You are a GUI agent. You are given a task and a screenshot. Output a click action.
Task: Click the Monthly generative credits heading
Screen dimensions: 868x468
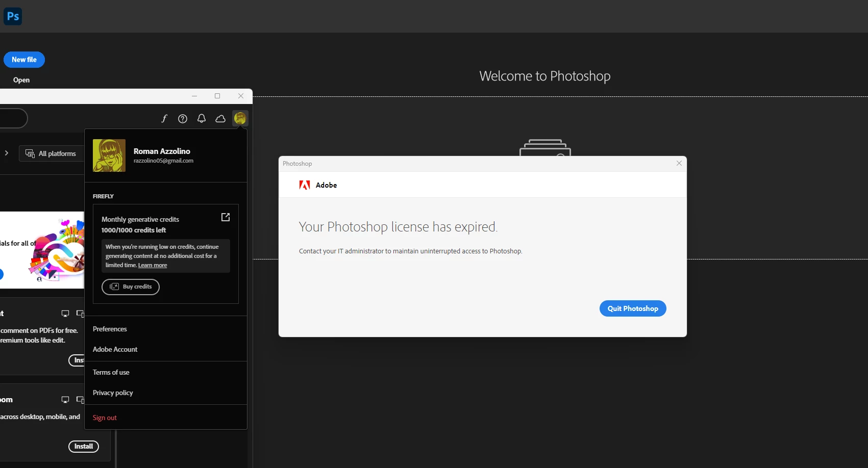140,219
